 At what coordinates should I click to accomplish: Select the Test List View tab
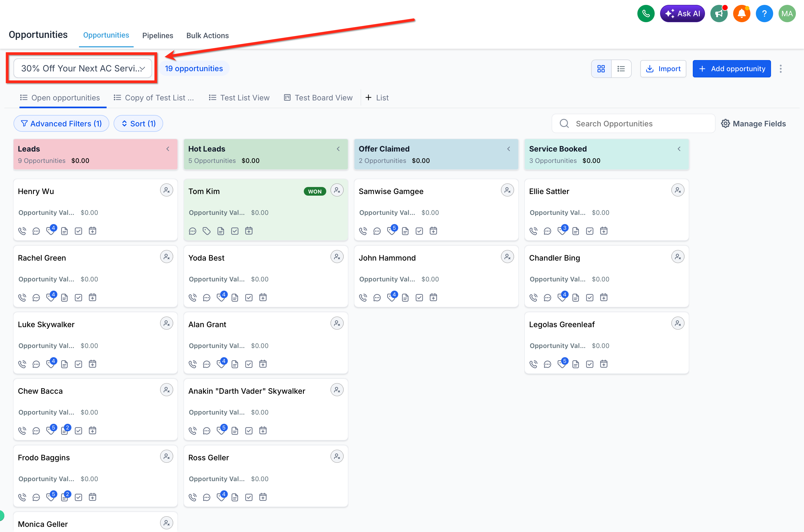(239, 98)
